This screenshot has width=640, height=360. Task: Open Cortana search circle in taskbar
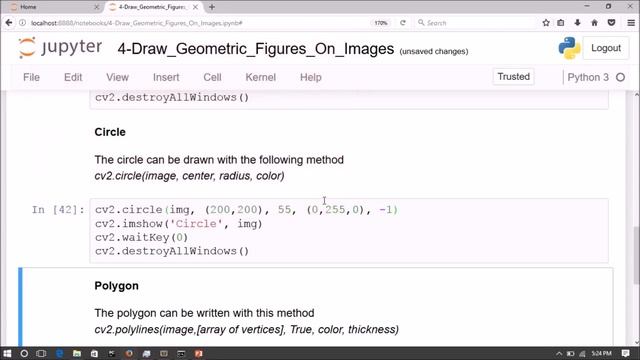(x=24, y=353)
